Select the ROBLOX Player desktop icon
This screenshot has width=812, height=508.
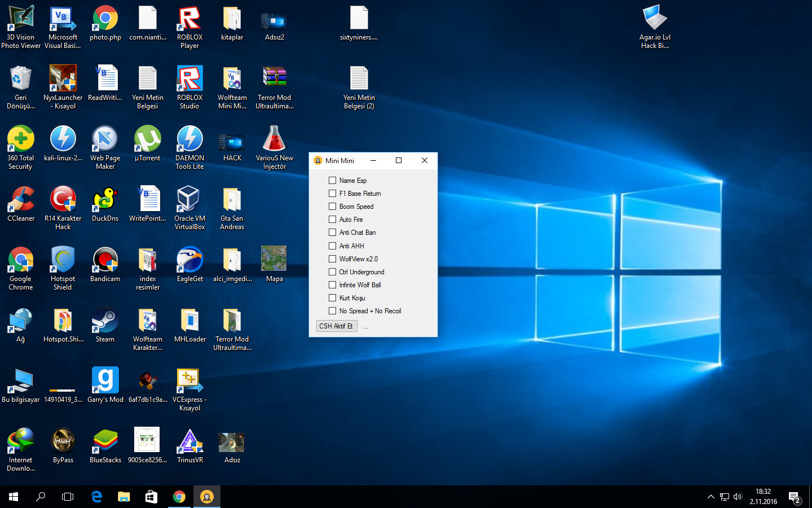[x=189, y=27]
